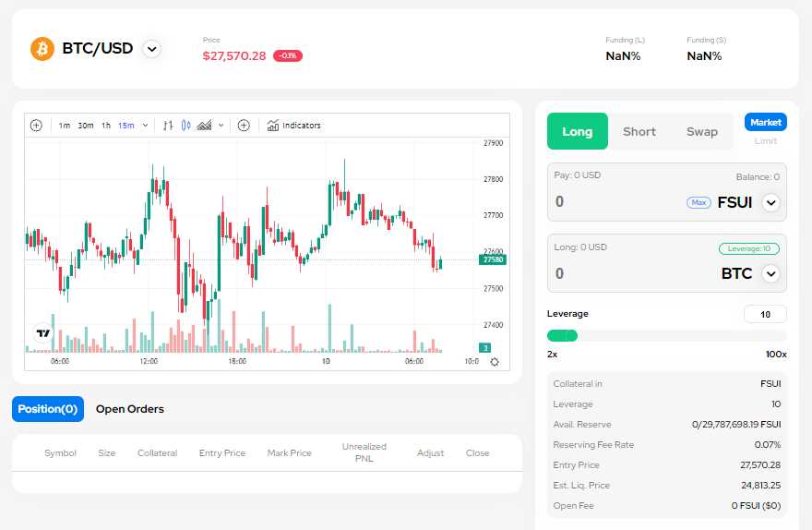Switch to Market order type
This screenshot has height=530, width=812.
(x=765, y=122)
